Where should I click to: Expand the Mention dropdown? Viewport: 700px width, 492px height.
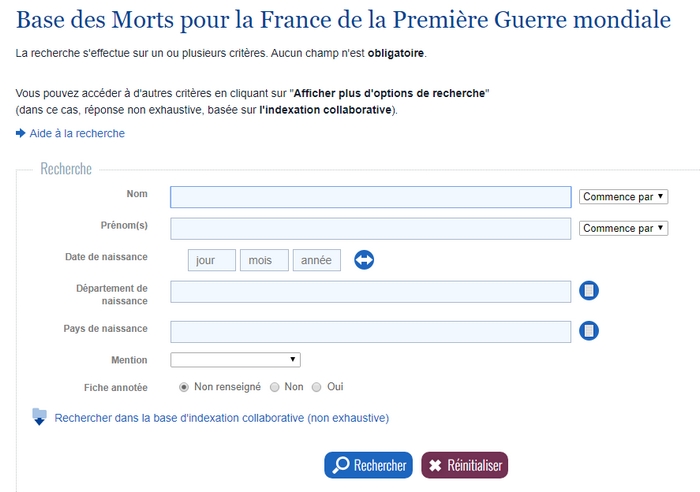pyautogui.click(x=235, y=360)
